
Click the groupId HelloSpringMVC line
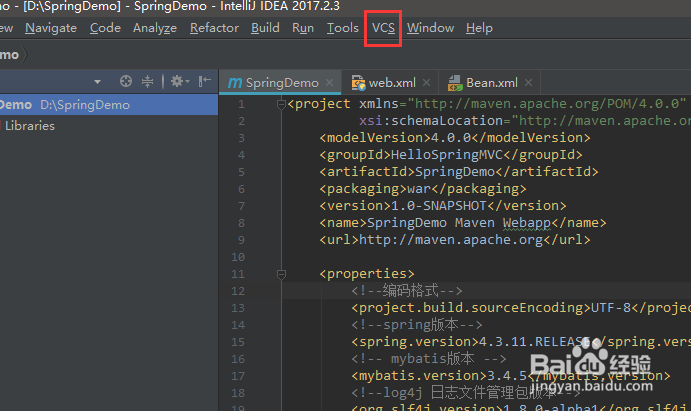(451, 155)
